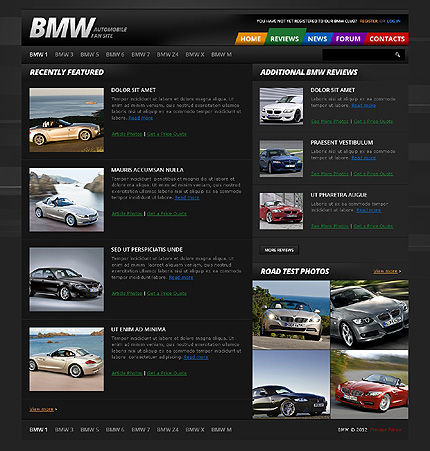430x451 pixels.
Task: Read more of Sed Ut Perspiciatis Unde
Action: click(x=181, y=277)
